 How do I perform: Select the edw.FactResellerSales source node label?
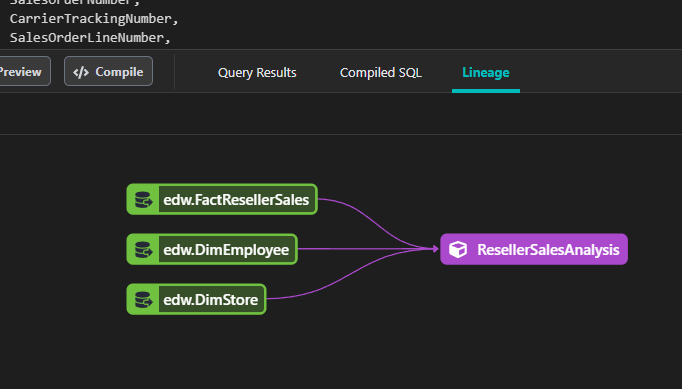pos(236,200)
